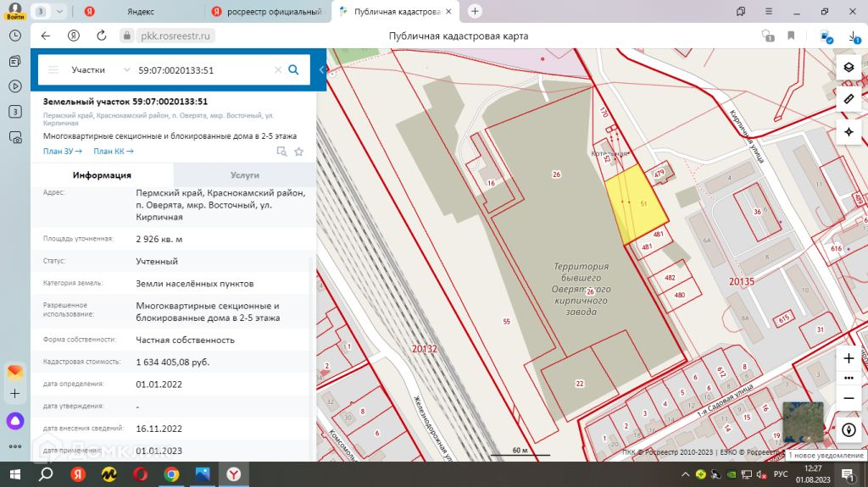Switch to the Услуги tab
868x487 pixels.
[244, 174]
